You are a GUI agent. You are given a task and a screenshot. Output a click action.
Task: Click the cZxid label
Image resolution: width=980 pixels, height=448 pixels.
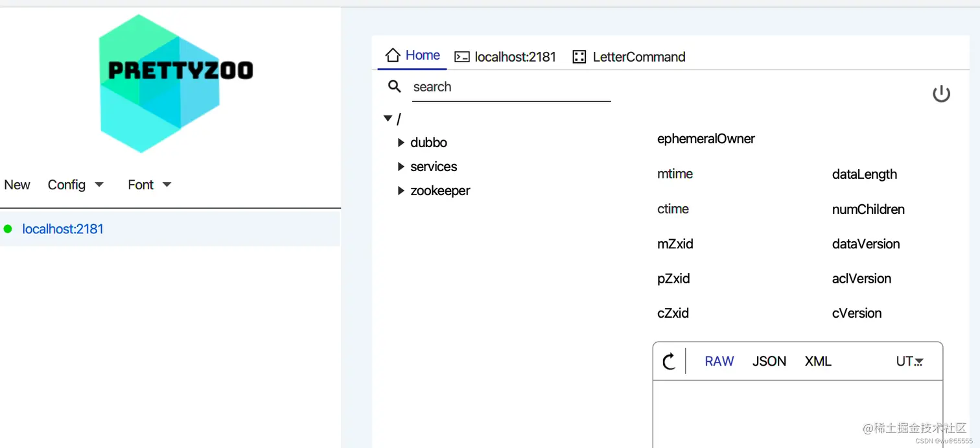[673, 313]
